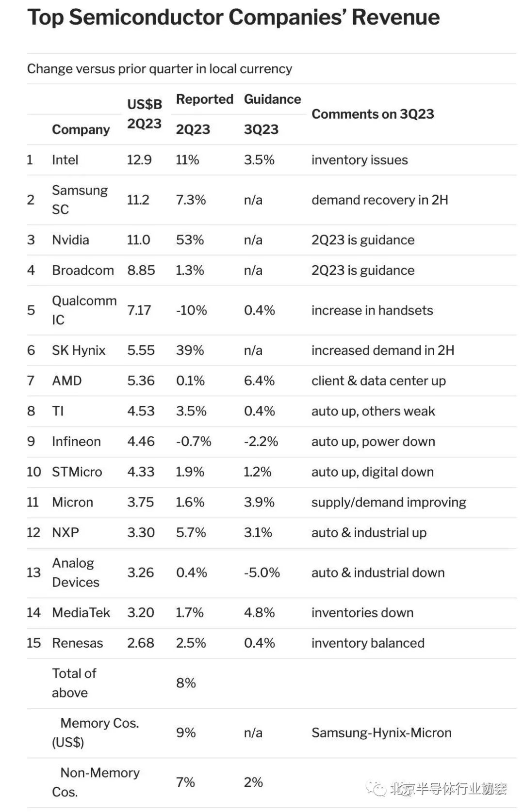Click the Comments on 3Q23 column header
The height and width of the screenshot is (812, 524).
click(x=372, y=114)
